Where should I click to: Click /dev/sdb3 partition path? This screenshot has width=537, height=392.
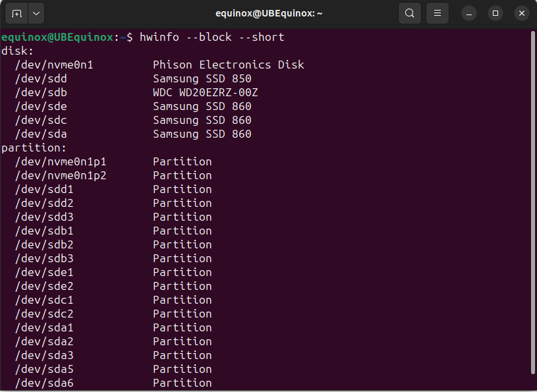(x=44, y=258)
